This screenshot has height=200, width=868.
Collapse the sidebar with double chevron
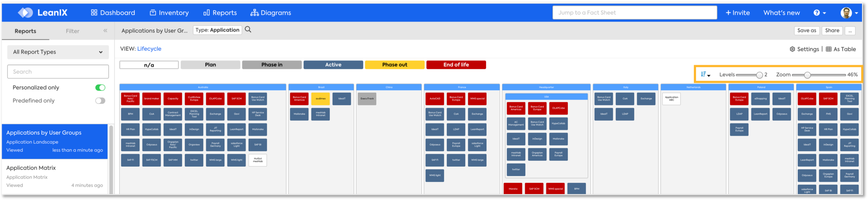tap(105, 30)
